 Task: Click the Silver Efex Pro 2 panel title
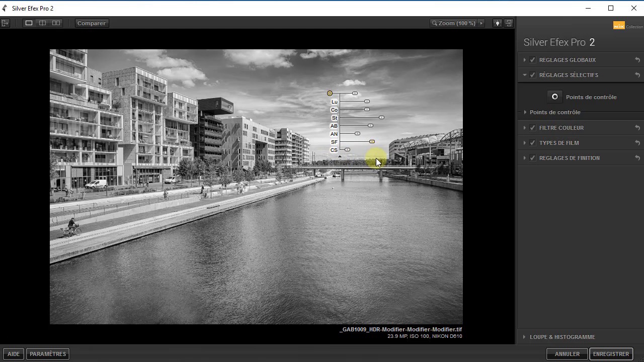coord(559,42)
